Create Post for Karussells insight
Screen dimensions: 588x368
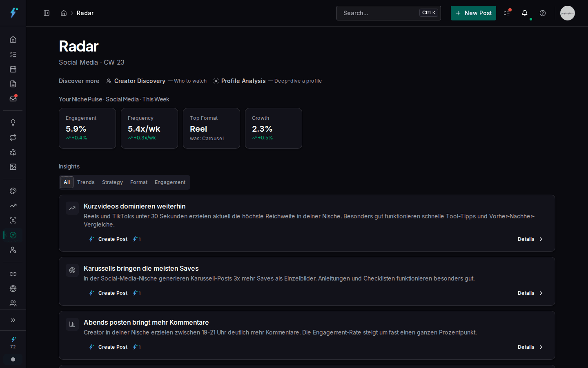coord(108,293)
